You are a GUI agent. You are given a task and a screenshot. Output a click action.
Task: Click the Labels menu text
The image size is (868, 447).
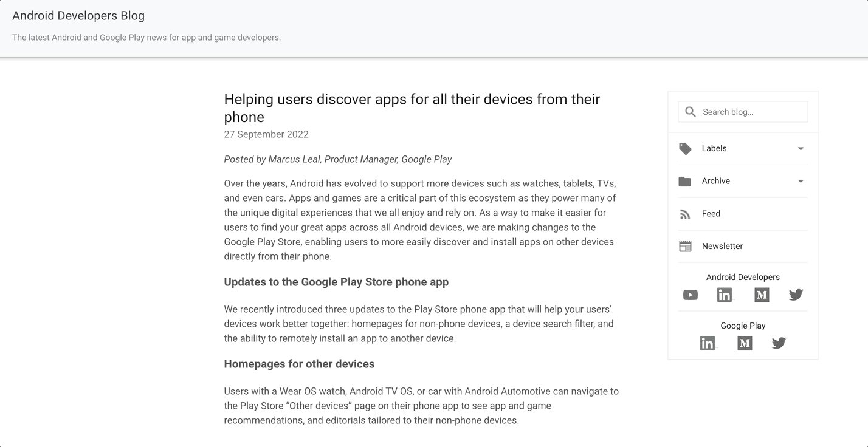(x=714, y=148)
